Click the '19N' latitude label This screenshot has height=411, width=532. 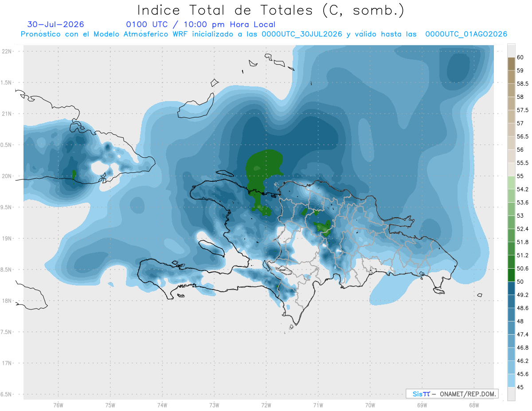pyautogui.click(x=7, y=238)
